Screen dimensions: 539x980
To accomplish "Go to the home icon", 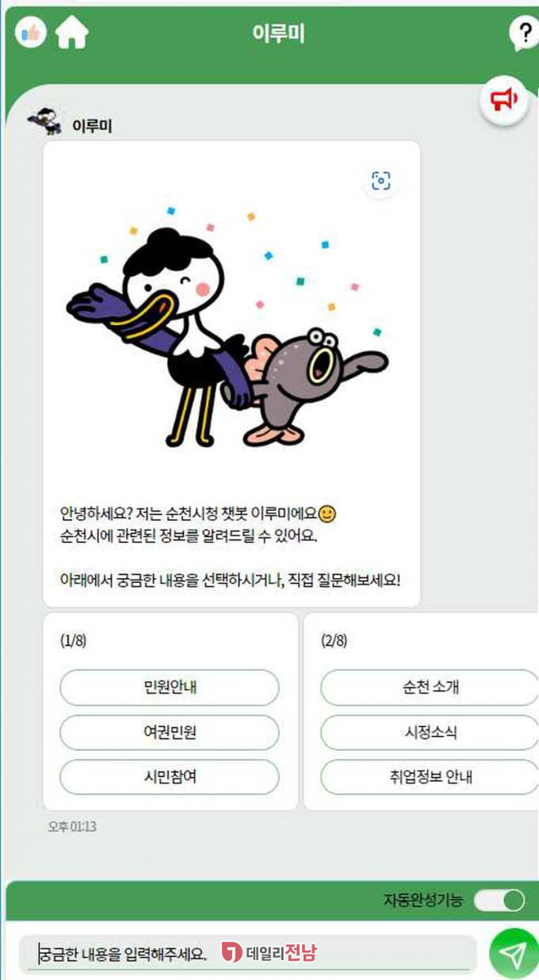I will pos(71,33).
